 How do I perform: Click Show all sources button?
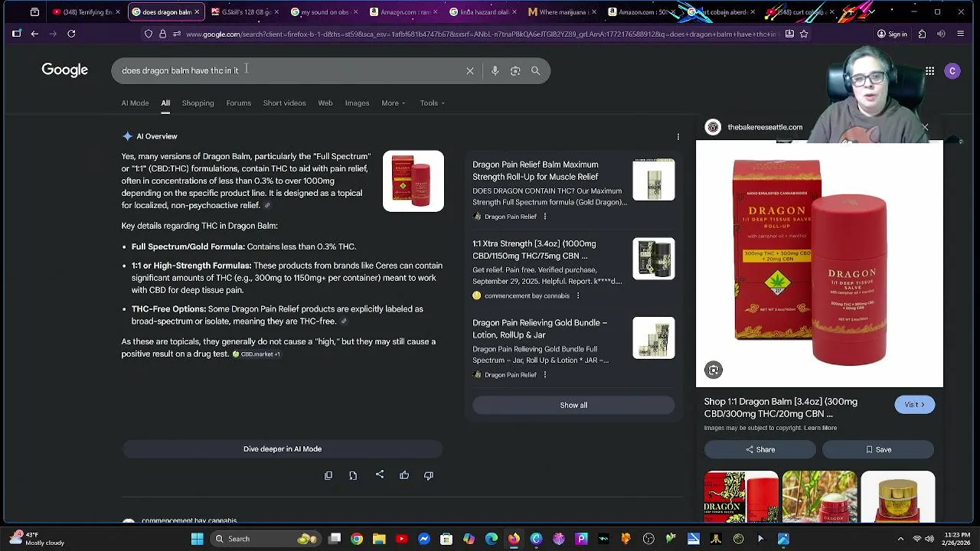tap(573, 406)
